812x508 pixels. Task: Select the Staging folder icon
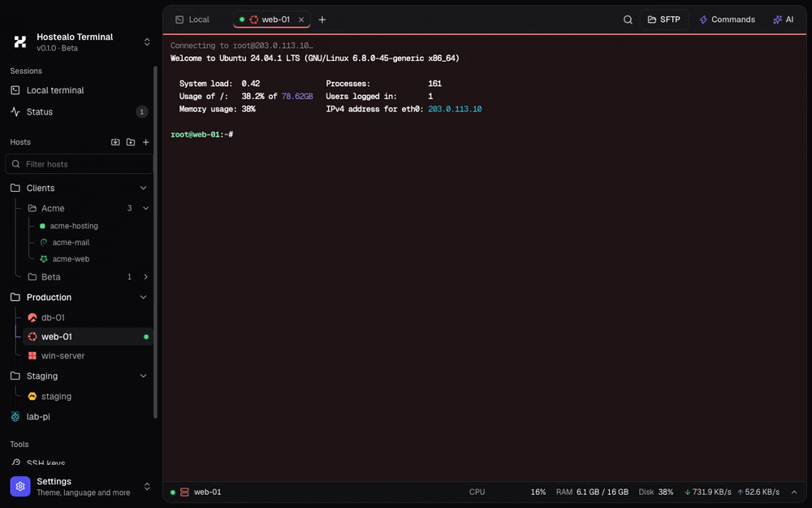15,376
